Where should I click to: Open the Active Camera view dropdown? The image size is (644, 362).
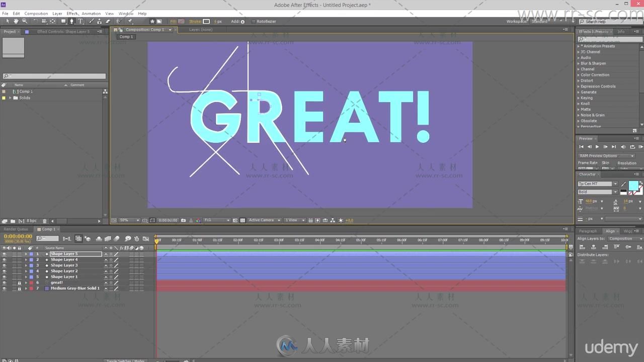(264, 220)
